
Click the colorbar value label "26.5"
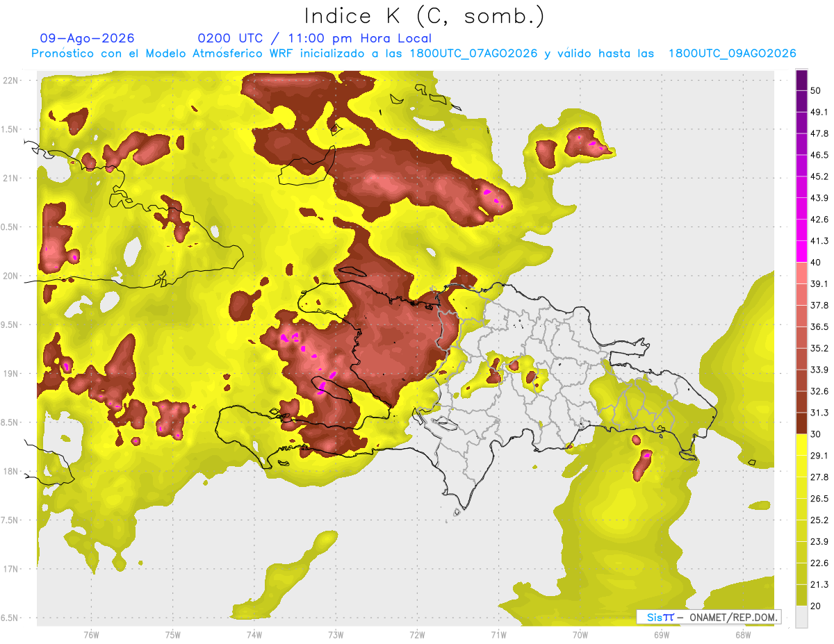click(819, 498)
